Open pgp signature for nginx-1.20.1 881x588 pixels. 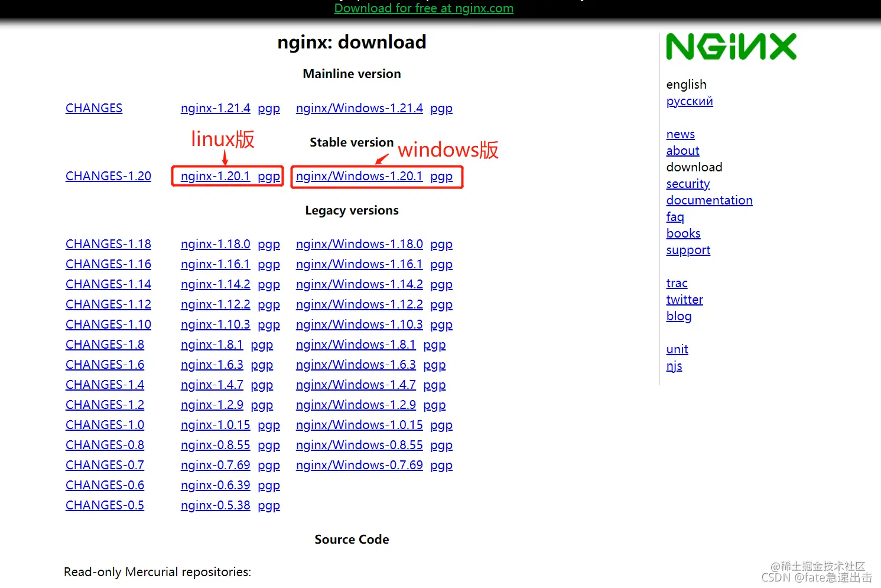click(269, 177)
